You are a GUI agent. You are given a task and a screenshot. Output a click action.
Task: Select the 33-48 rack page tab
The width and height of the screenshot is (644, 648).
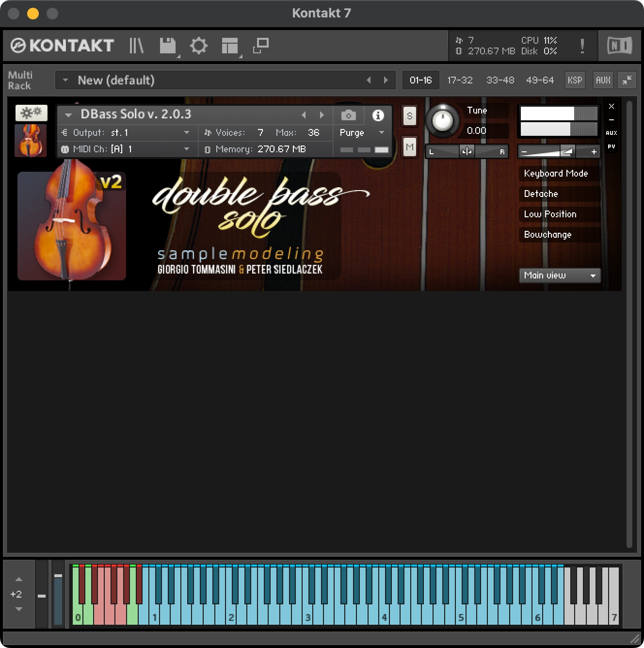[500, 80]
